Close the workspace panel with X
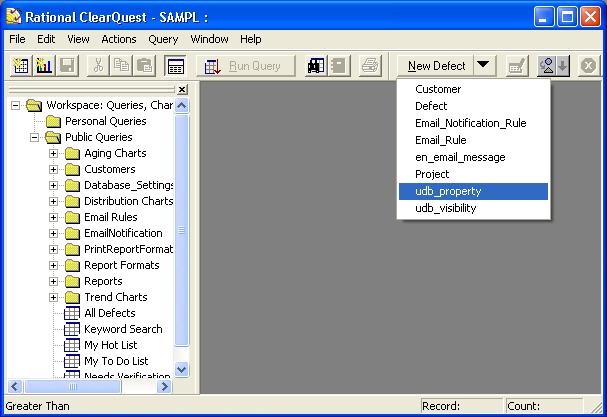 tap(182, 89)
